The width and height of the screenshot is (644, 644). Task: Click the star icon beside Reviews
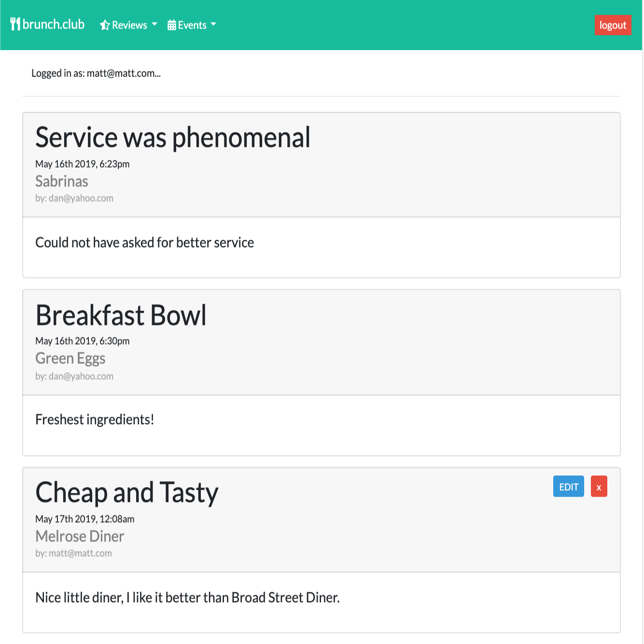(105, 25)
